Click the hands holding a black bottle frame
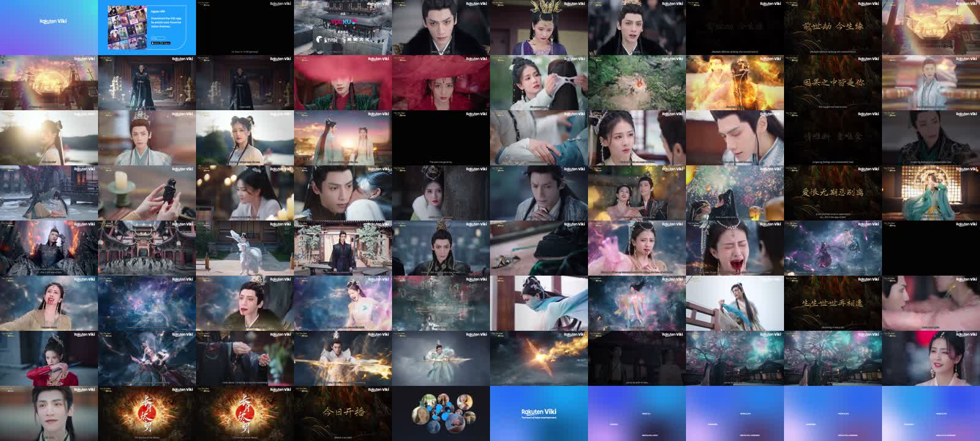The height and width of the screenshot is (441, 980). (147, 193)
